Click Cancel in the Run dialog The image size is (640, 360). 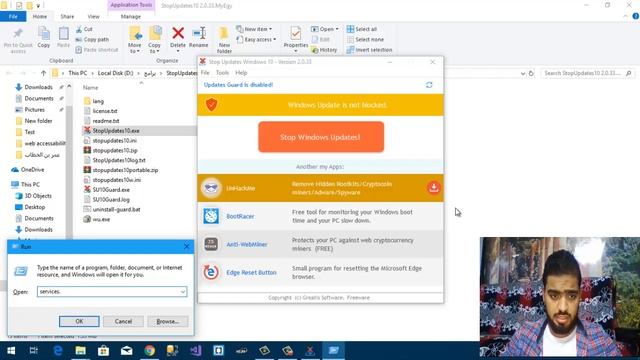123,321
